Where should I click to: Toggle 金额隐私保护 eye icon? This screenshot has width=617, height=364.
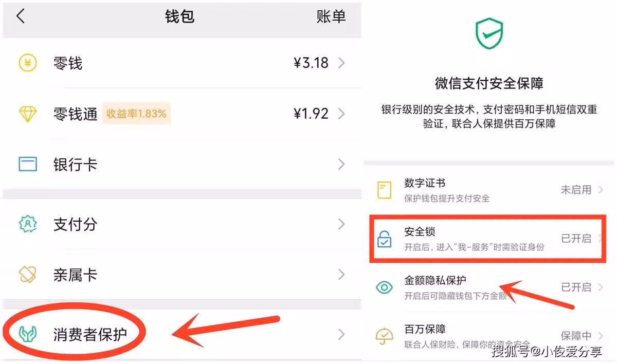pyautogui.click(x=384, y=287)
